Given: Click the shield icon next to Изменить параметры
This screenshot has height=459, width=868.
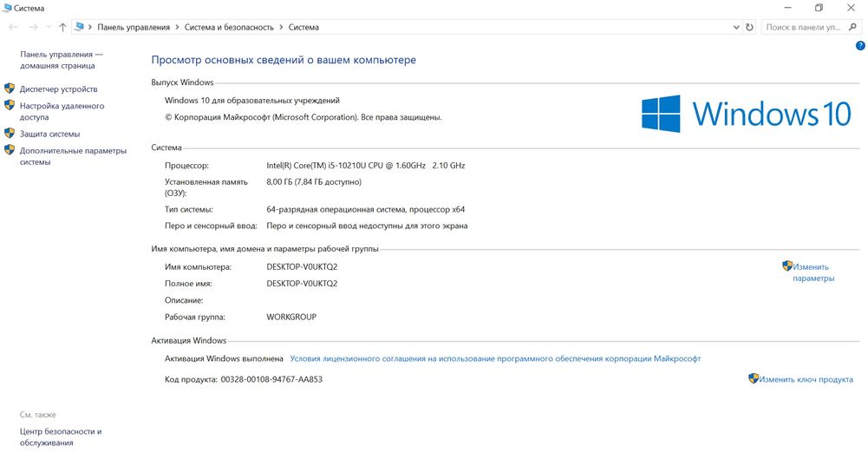Looking at the screenshot, I should tap(787, 266).
